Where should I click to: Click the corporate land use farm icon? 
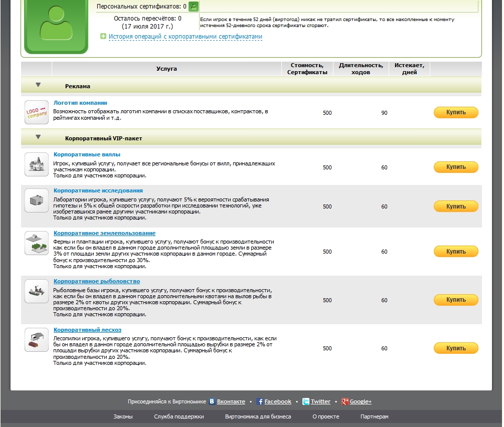(x=37, y=243)
